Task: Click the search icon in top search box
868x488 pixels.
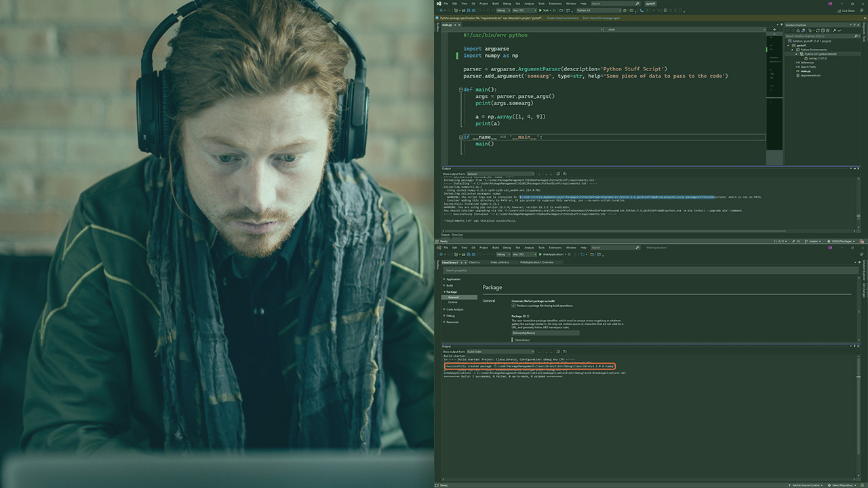Action: pyautogui.click(x=637, y=3)
